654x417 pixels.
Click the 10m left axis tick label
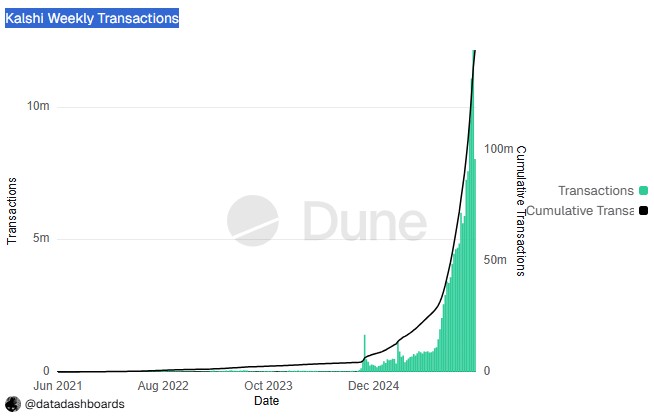[x=39, y=107]
